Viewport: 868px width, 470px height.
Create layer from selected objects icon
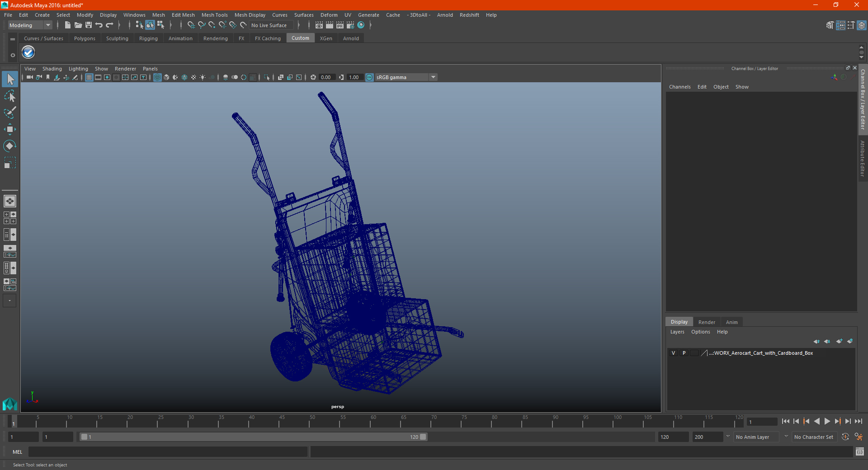click(x=850, y=341)
